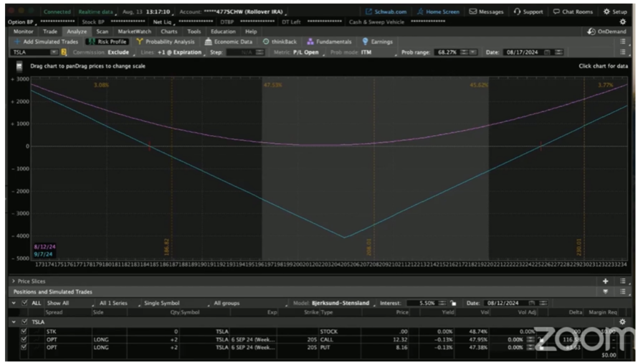
Task: Switch to the Scan tab
Action: pos(102,31)
